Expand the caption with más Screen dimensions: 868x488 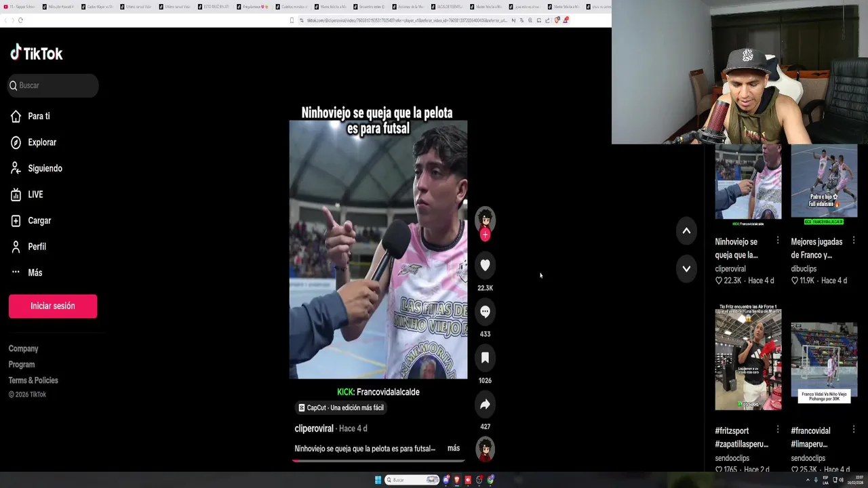(454, 448)
